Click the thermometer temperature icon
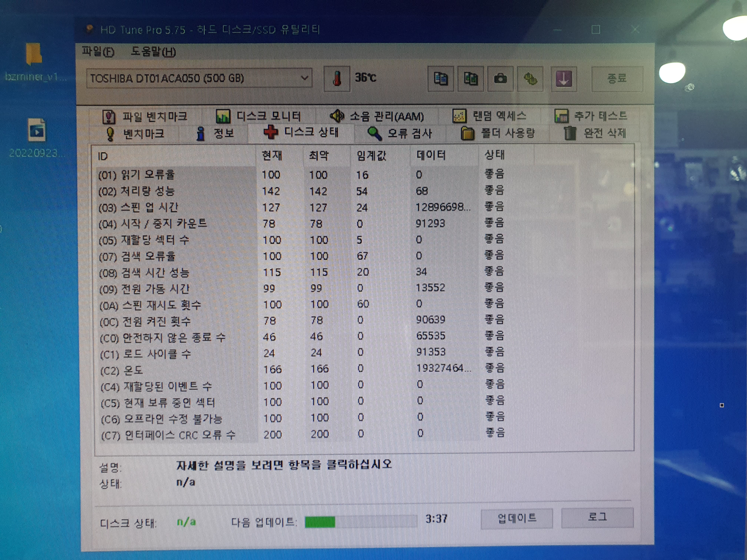The image size is (747, 560). point(337,79)
